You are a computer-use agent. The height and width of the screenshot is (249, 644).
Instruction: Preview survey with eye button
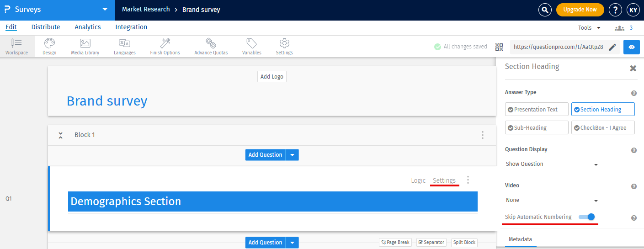pos(632,47)
